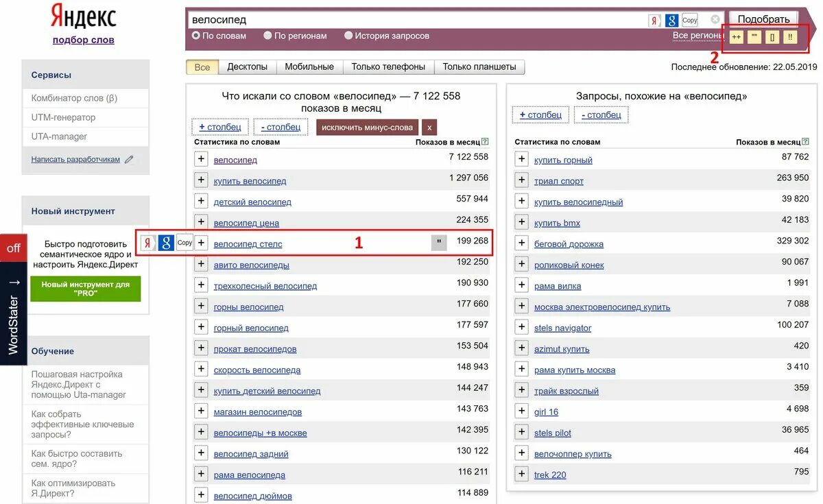
Task: Add 'велосипед' phrase with plus button
Action: click(x=201, y=159)
